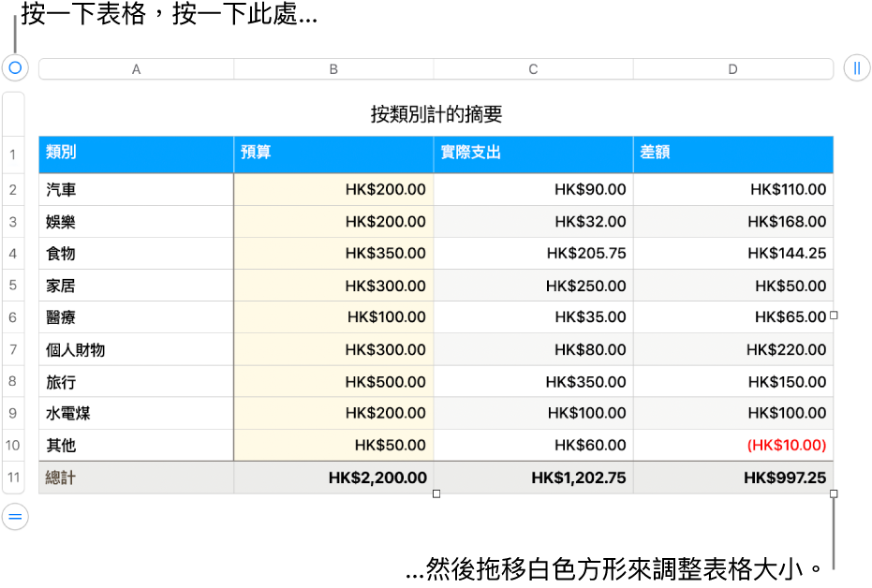Select column header B

333,69
